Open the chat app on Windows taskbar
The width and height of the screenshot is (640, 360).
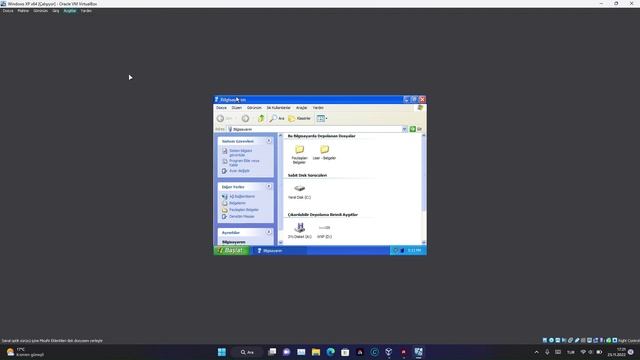coord(287,352)
